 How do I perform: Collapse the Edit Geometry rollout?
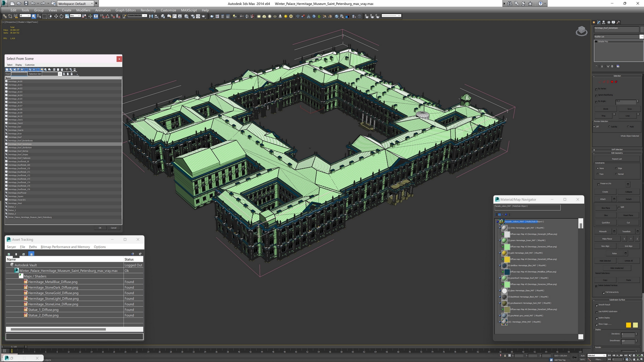(617, 153)
